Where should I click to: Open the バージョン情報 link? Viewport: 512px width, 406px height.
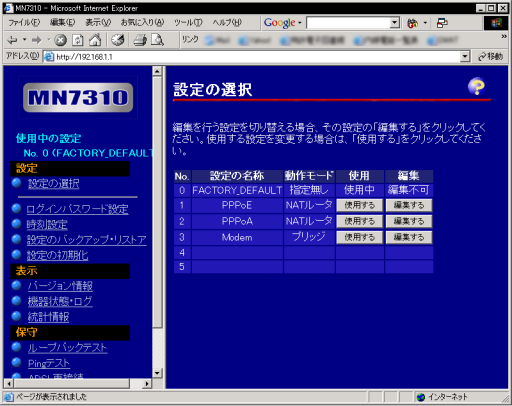(x=60, y=286)
